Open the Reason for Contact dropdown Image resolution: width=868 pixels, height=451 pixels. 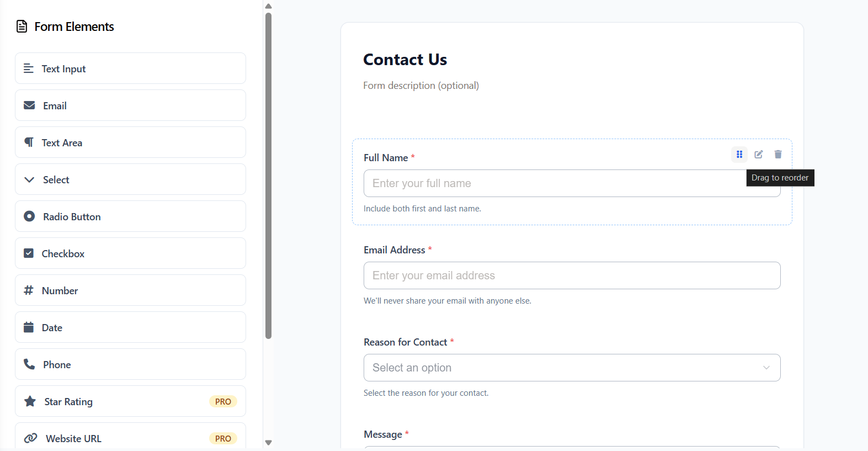tap(572, 367)
